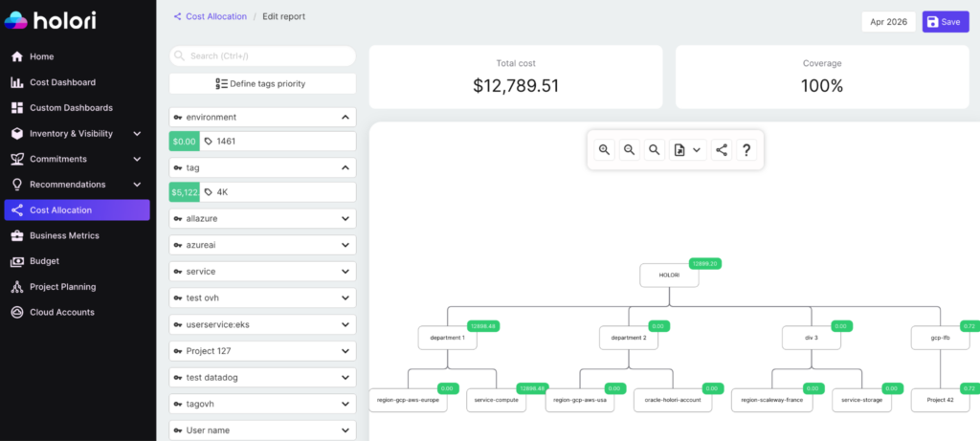980x441 pixels.
Task: Collapse the tag group chevron
Action: (x=345, y=168)
